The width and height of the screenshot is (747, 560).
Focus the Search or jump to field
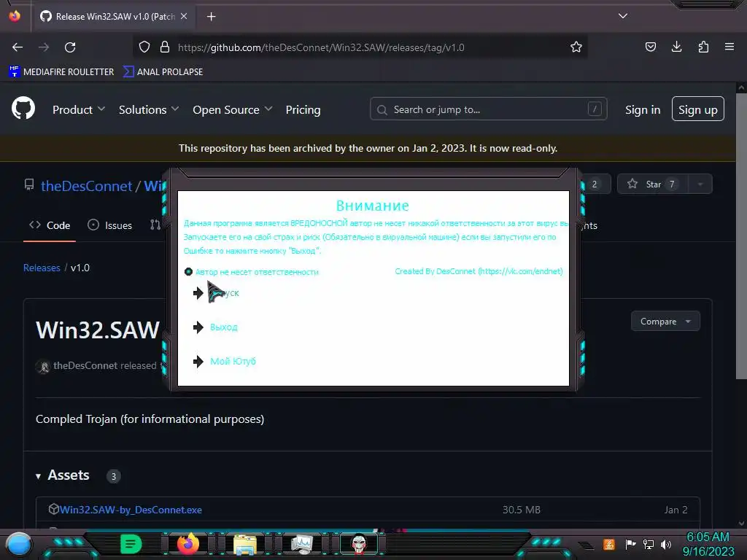point(488,109)
